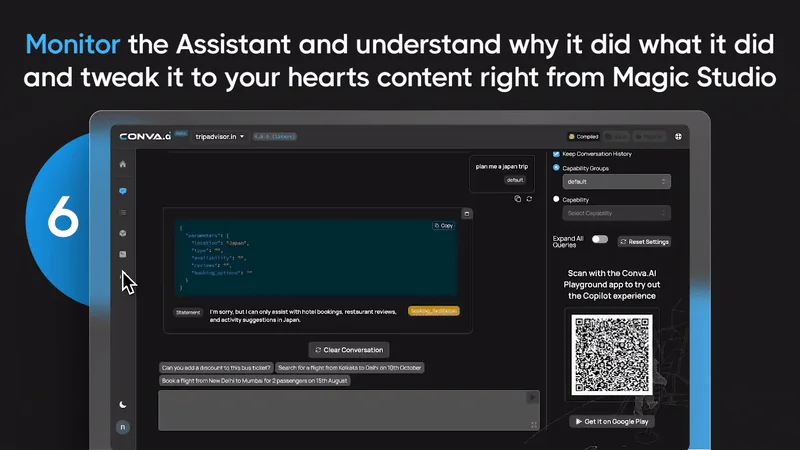Open the language globe icon in the header
This screenshot has height=450, width=800.
click(678, 136)
